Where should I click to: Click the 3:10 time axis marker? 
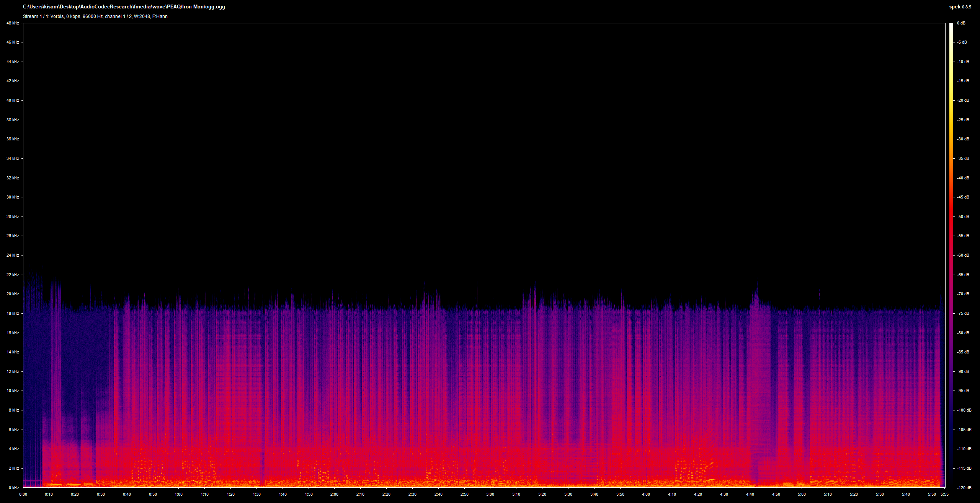click(x=516, y=494)
